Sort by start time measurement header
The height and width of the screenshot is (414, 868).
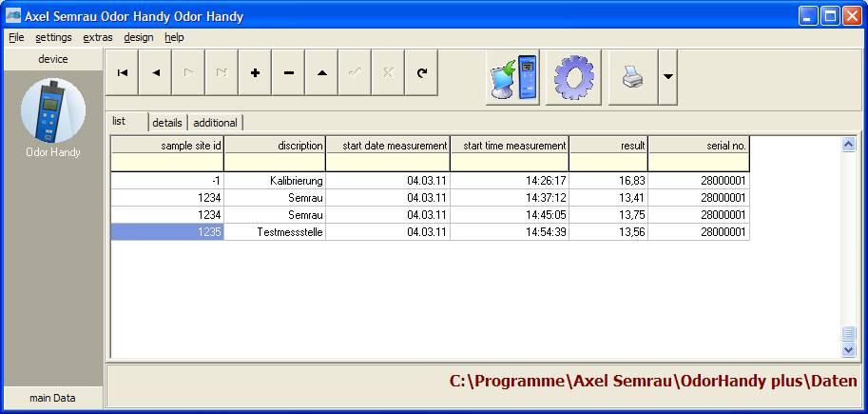click(x=510, y=146)
